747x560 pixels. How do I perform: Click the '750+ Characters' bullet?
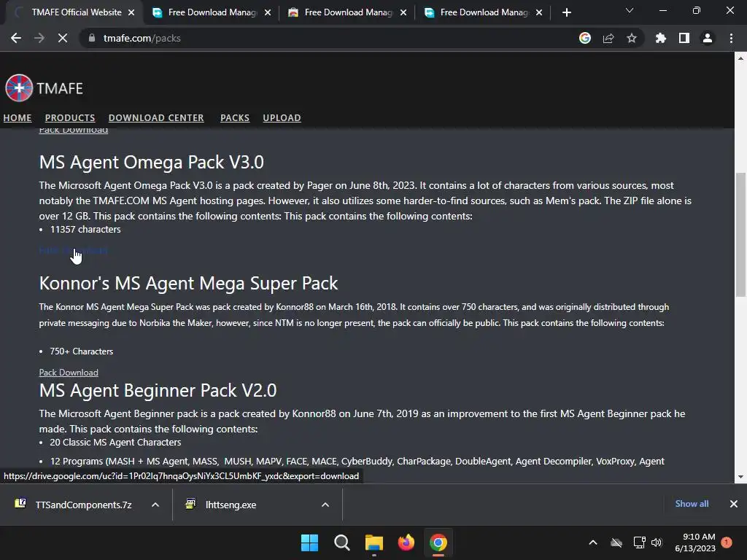(82, 351)
